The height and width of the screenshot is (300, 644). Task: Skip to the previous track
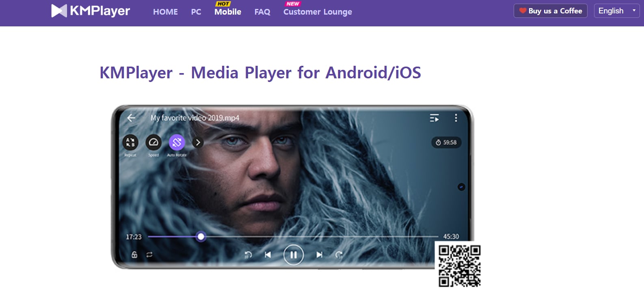[x=268, y=255]
